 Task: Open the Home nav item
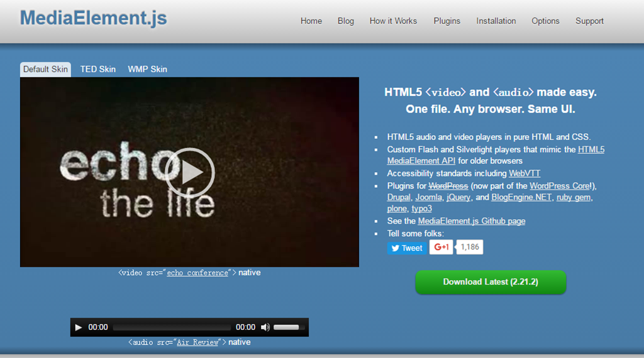(311, 21)
